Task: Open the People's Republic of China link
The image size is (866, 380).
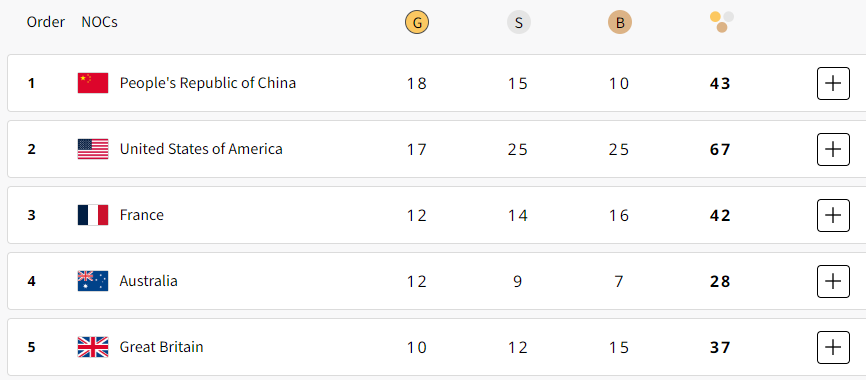Action: (208, 83)
